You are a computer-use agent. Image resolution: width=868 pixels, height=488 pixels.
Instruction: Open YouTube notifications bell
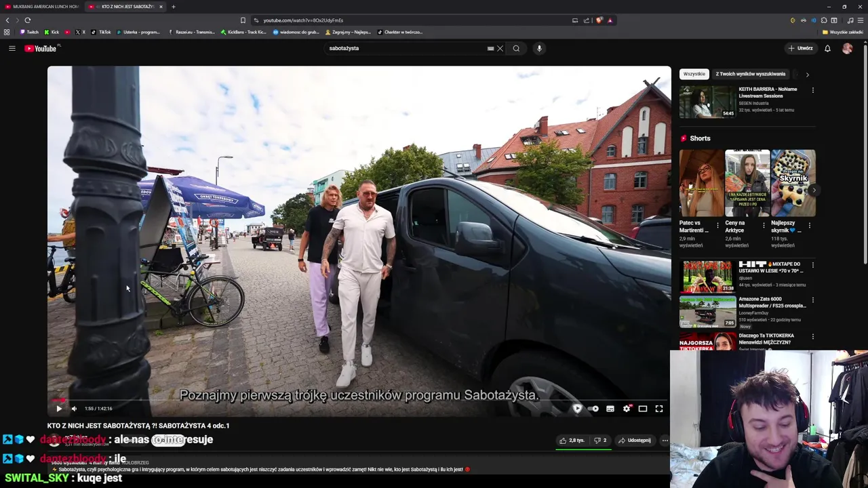[x=827, y=48]
